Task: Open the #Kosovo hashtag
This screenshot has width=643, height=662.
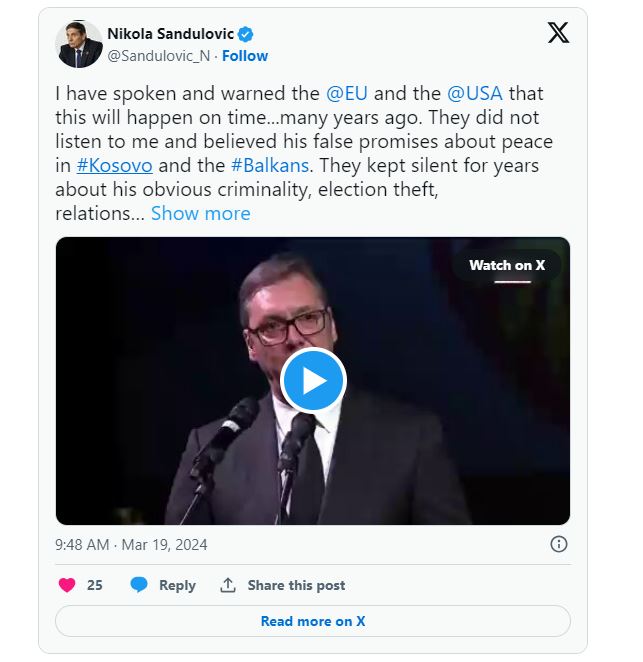Action: (x=114, y=165)
